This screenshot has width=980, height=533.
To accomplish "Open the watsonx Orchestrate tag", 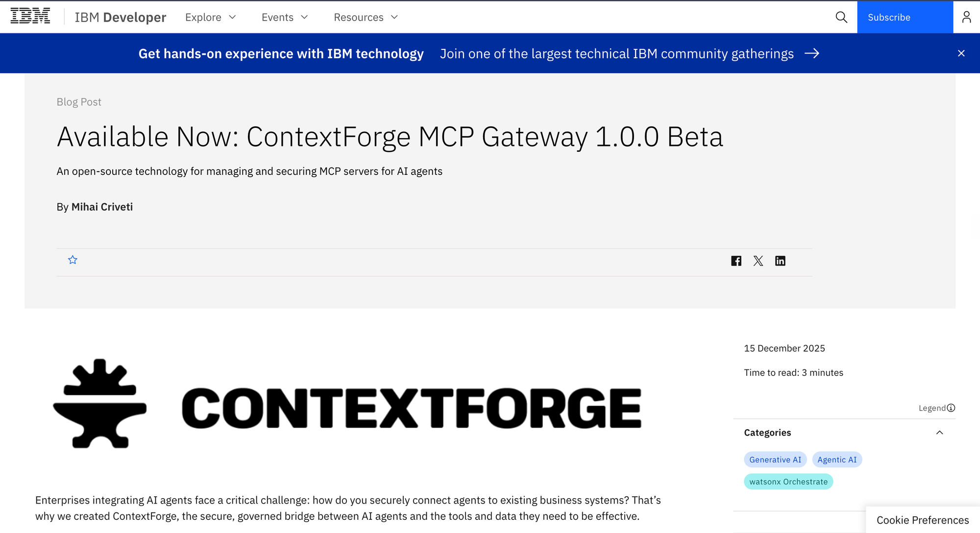I will (788, 482).
